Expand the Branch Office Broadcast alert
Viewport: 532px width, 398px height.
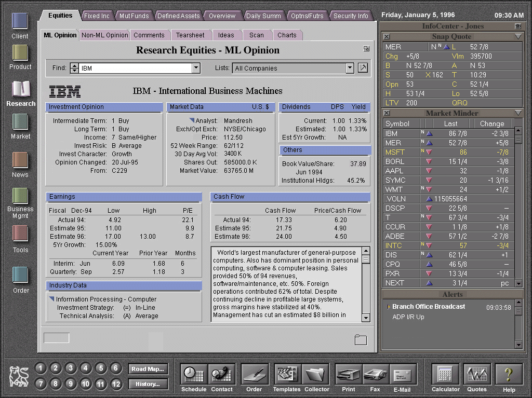coord(389,307)
